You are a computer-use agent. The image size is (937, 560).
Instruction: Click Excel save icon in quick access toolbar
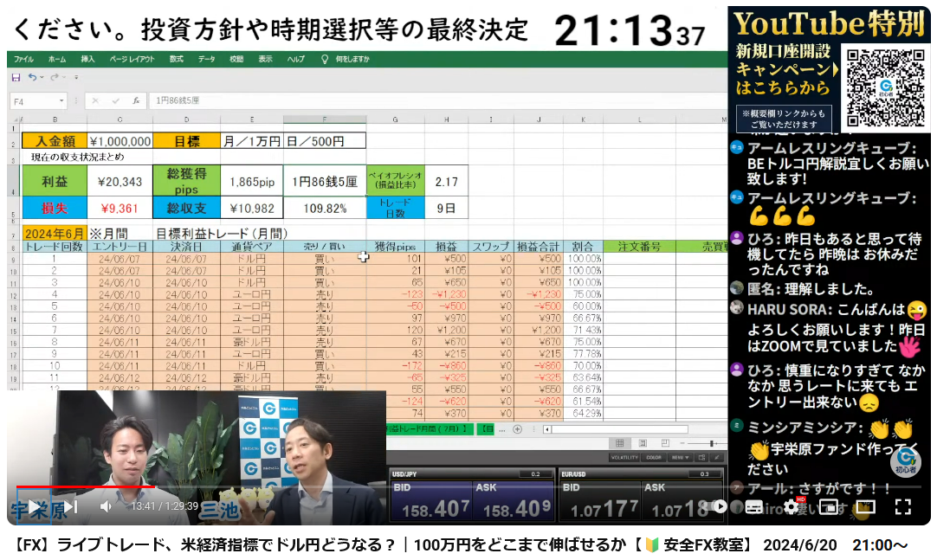tap(16, 77)
